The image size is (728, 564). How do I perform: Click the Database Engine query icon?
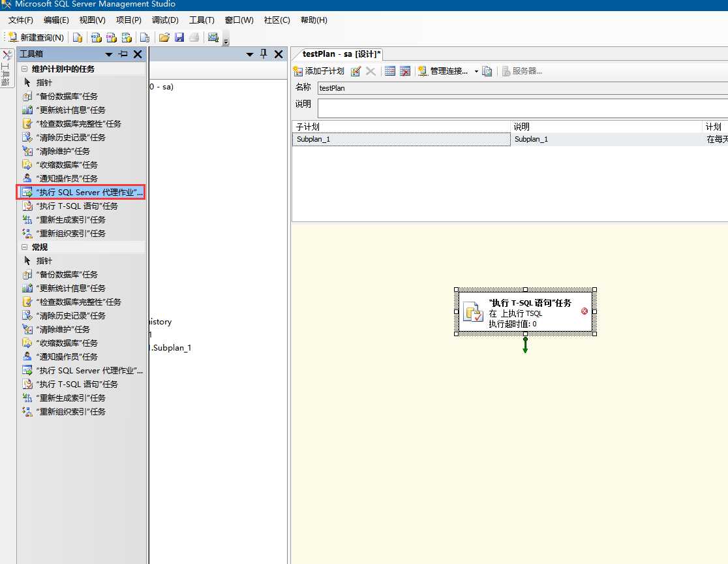point(78,38)
